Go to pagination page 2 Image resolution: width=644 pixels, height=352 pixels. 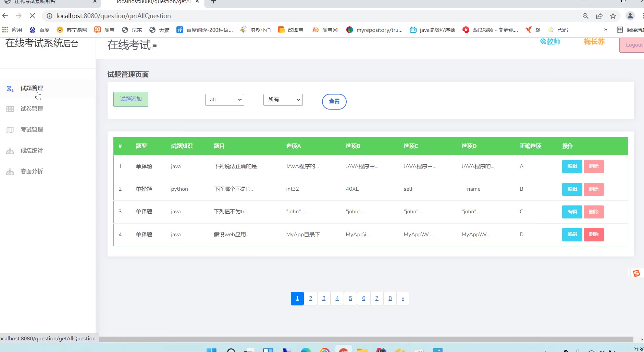point(311,299)
